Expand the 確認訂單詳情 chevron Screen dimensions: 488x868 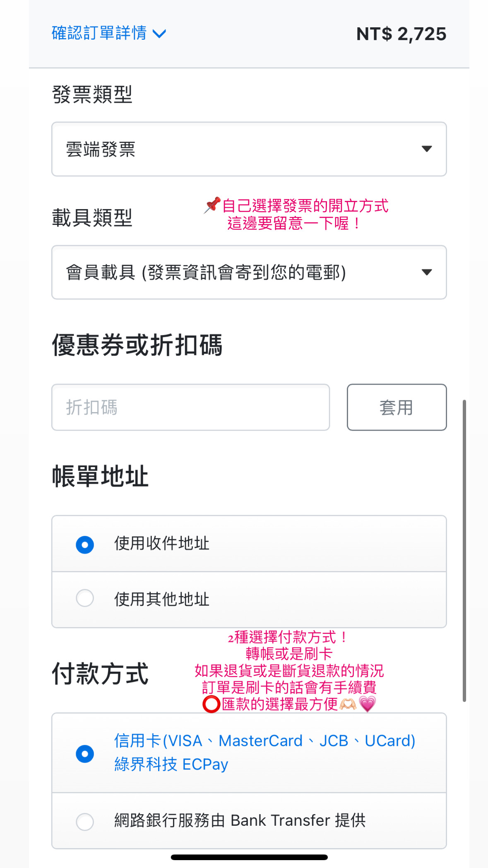(x=159, y=34)
